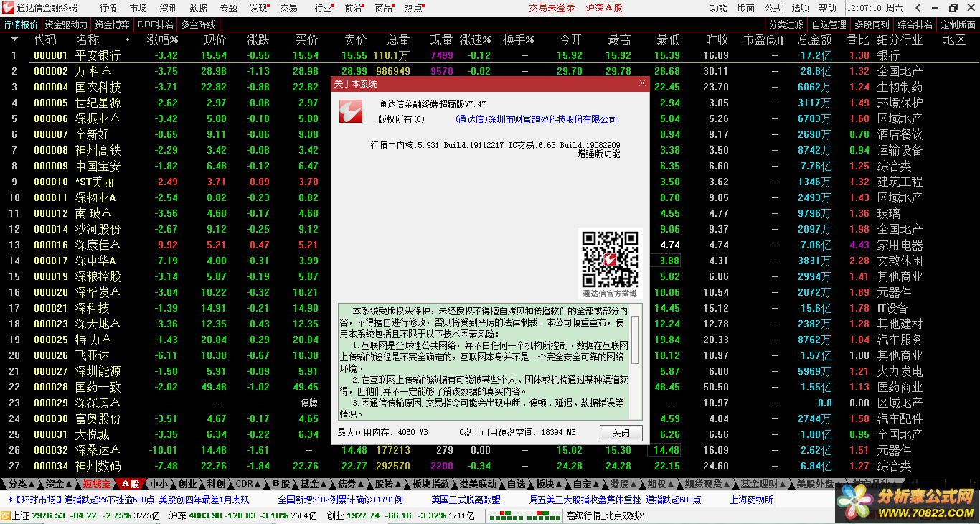Click the 通达信 app logo in title bar
Image resolution: width=980 pixels, height=524 pixels.
pos(8,8)
